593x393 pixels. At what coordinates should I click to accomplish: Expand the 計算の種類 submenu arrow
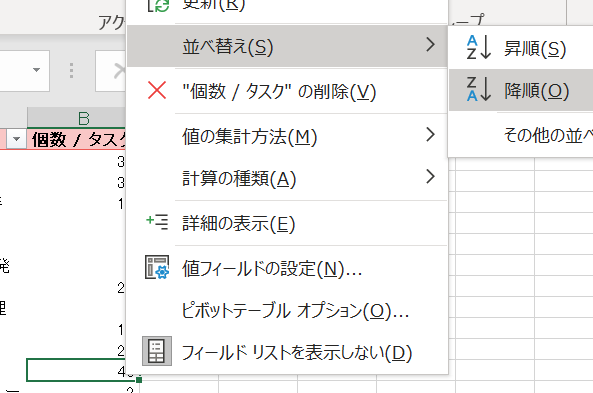[x=430, y=177]
